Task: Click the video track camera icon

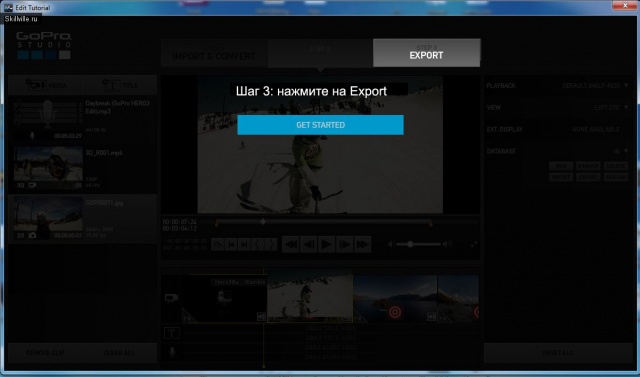Action: [172, 298]
